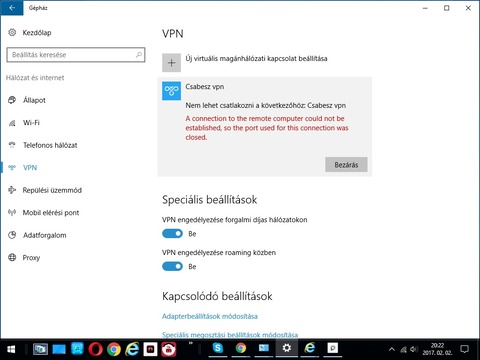
Task: Open the volume control in tray
Action: coord(414,349)
